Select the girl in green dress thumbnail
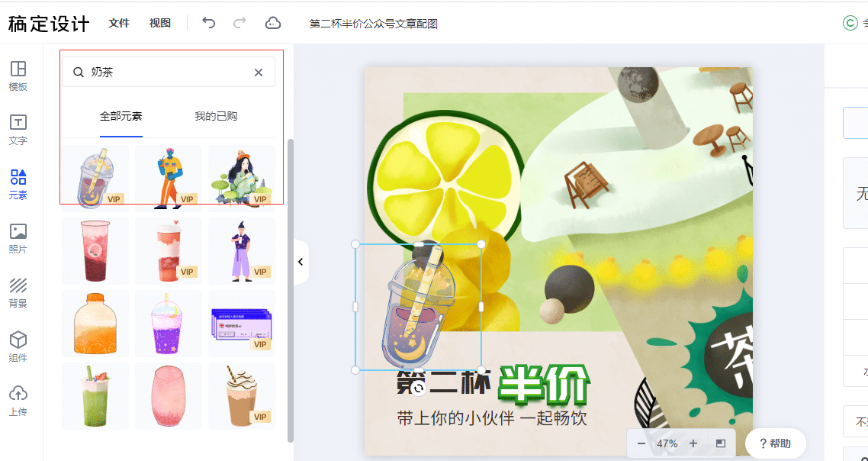Image resolution: width=868 pixels, height=461 pixels. 241,179
